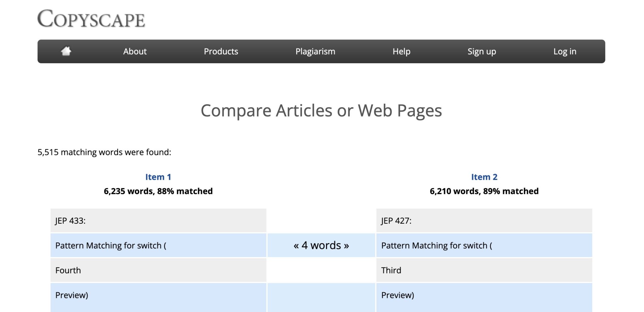
Task: Open the Products menu
Action: tap(221, 51)
